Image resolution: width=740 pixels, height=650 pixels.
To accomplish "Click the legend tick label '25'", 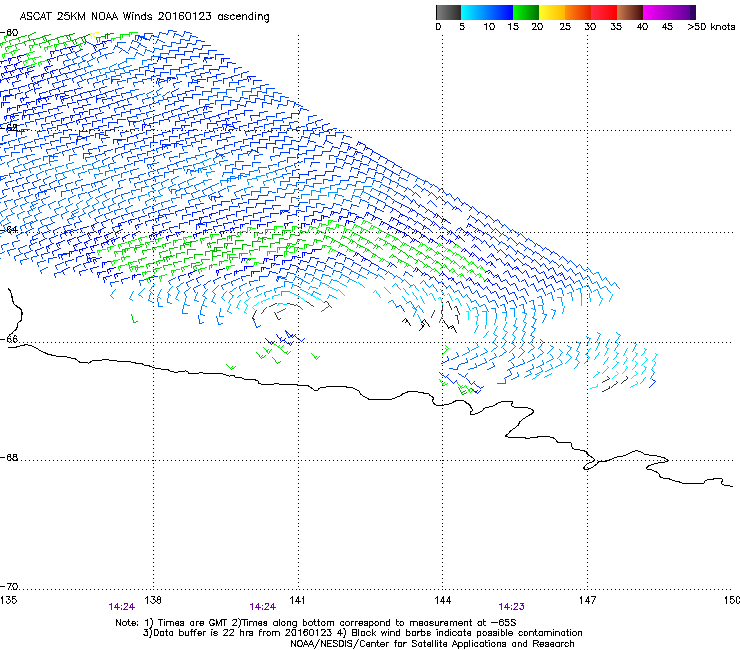I will pos(565,27).
